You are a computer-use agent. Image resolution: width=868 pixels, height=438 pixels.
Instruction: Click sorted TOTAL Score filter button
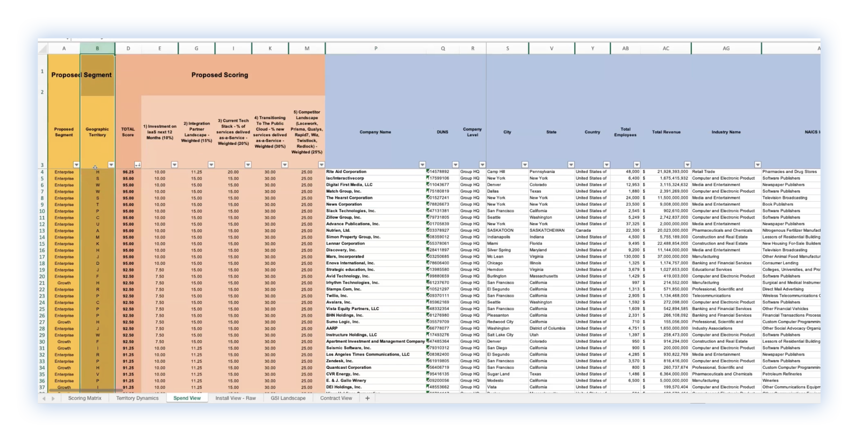137,165
